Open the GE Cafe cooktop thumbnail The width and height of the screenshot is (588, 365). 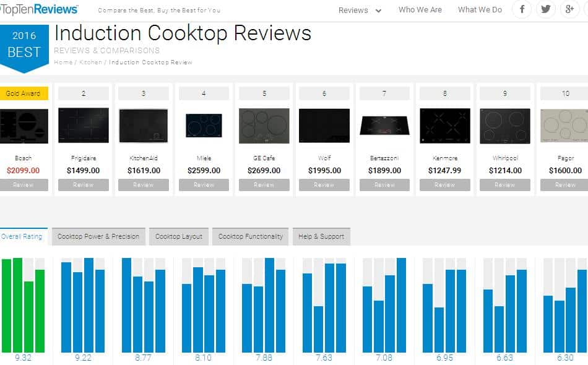[x=264, y=126]
